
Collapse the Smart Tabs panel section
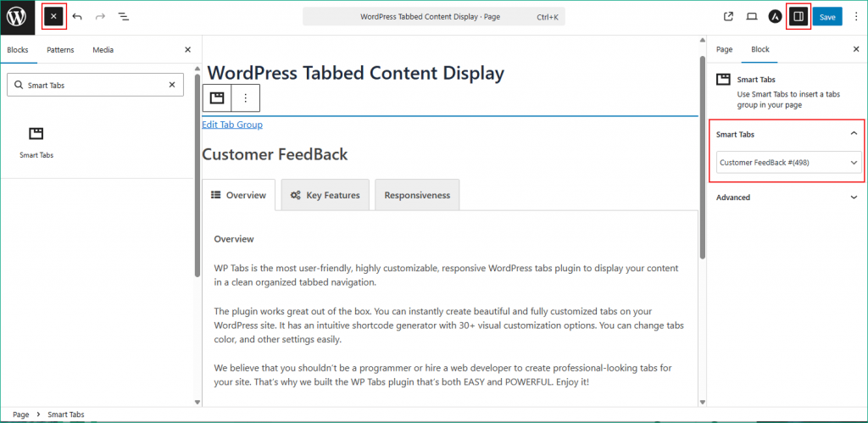coord(854,134)
